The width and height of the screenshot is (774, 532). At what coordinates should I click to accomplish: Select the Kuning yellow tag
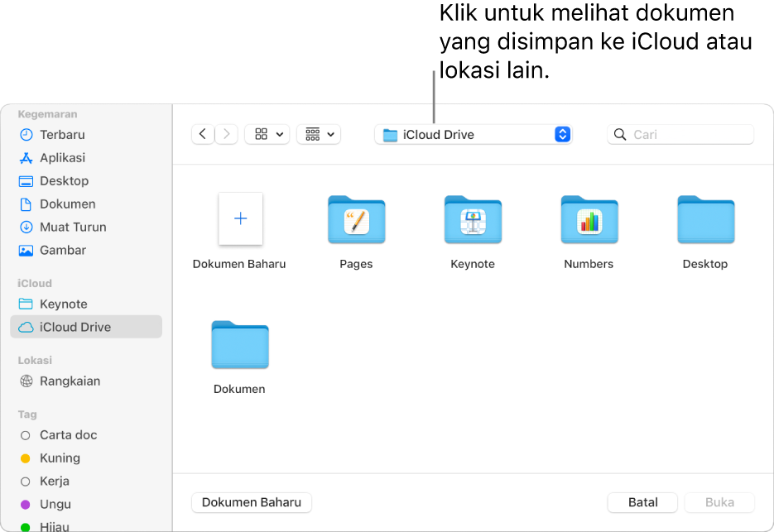[x=50, y=458]
